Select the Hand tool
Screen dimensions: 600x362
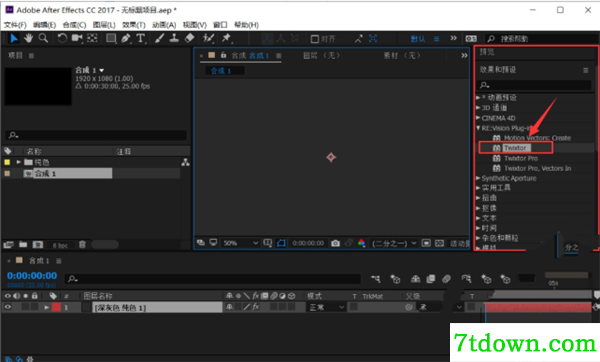tap(28, 38)
